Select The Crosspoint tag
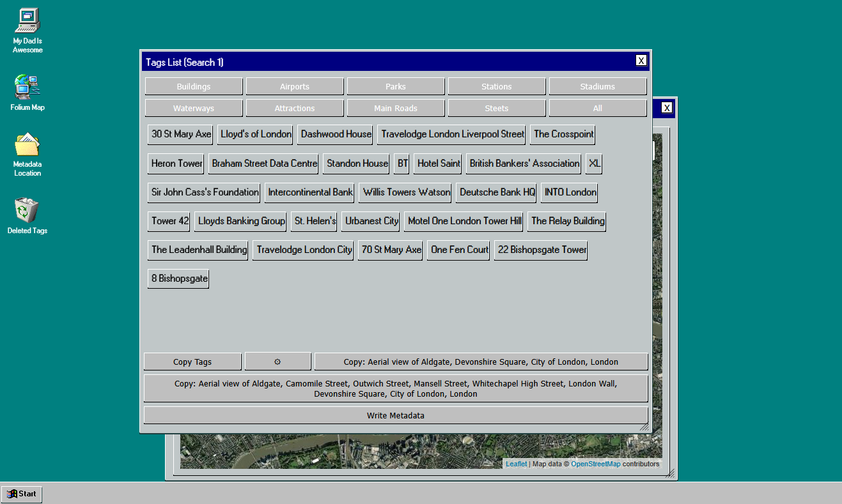 tap(564, 134)
